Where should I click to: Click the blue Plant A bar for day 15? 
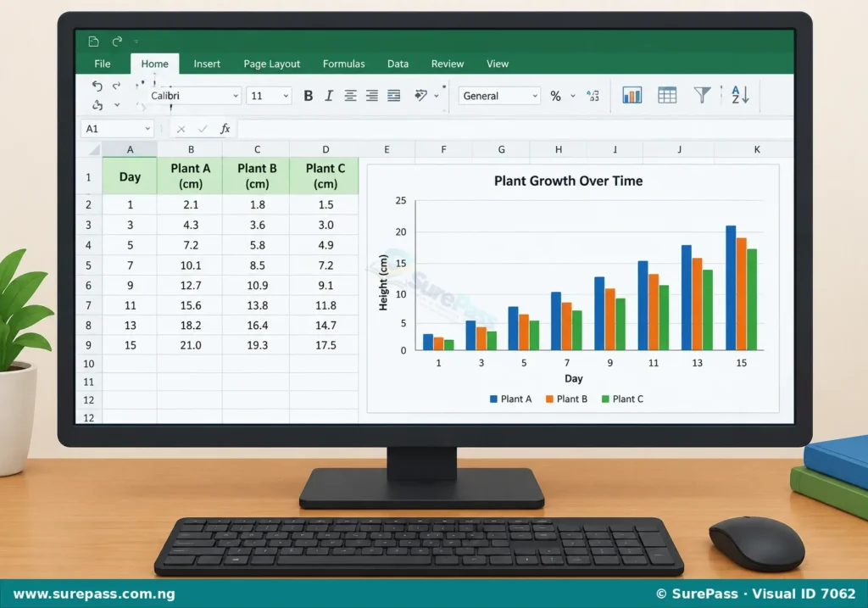(731, 288)
